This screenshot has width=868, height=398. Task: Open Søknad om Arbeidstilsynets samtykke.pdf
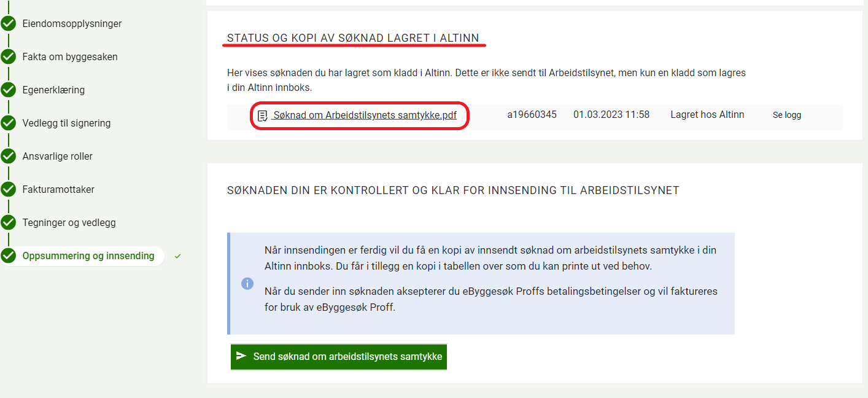[365, 115]
